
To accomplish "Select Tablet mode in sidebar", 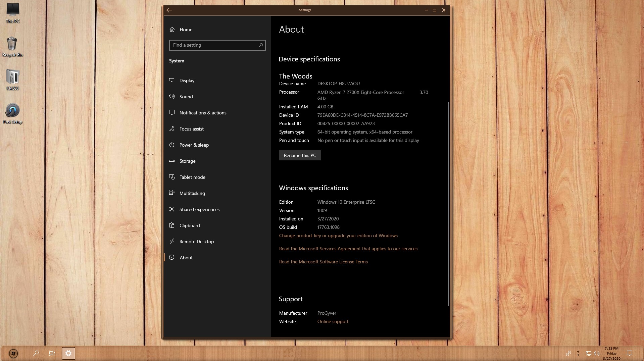I will tap(217, 177).
